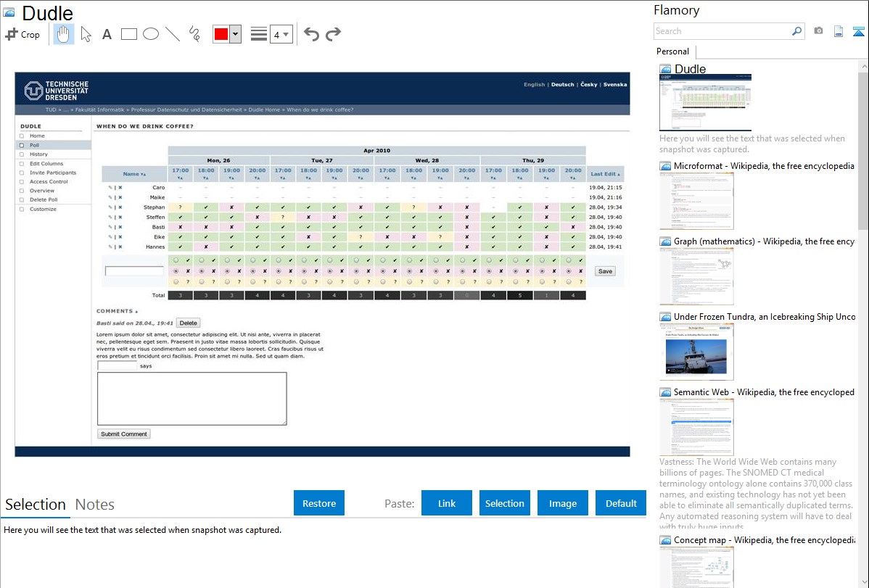Open the Icebreaking Ship article thumbnail
869x588 pixels.
[696, 352]
